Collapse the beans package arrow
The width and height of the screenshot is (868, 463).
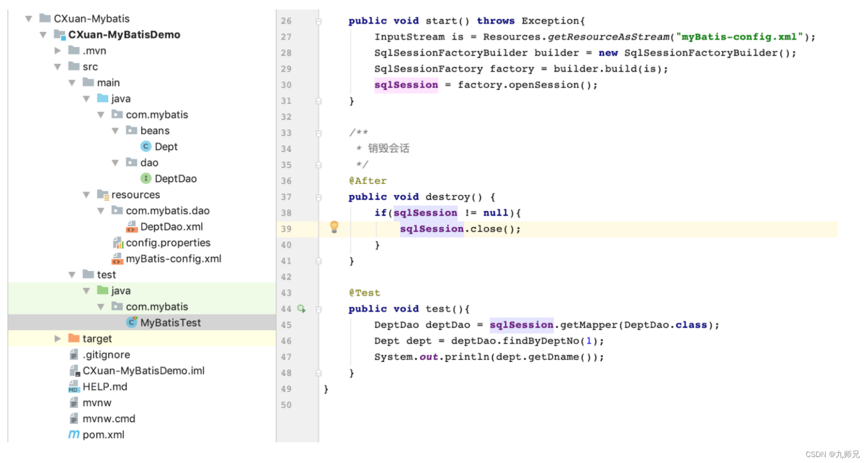pos(115,131)
